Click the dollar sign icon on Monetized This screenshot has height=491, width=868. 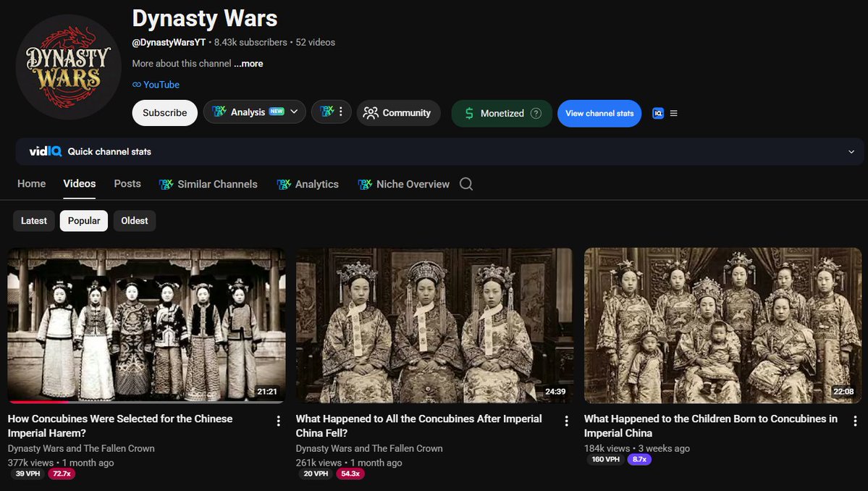[x=469, y=114]
